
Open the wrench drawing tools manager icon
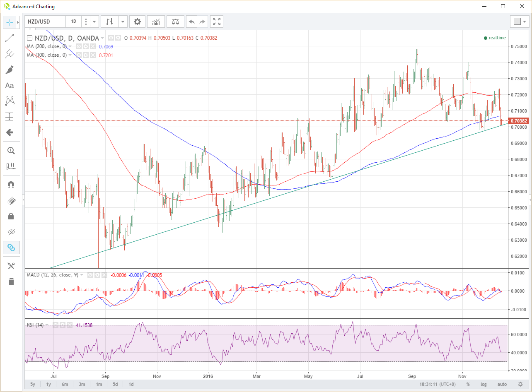coord(11,266)
